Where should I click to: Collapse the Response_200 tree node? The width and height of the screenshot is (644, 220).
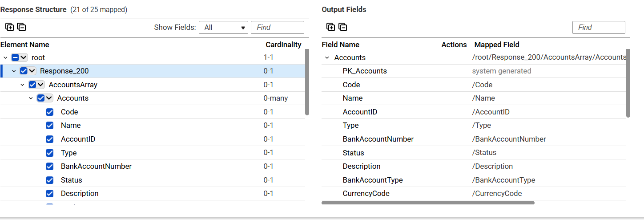pyautogui.click(x=14, y=71)
